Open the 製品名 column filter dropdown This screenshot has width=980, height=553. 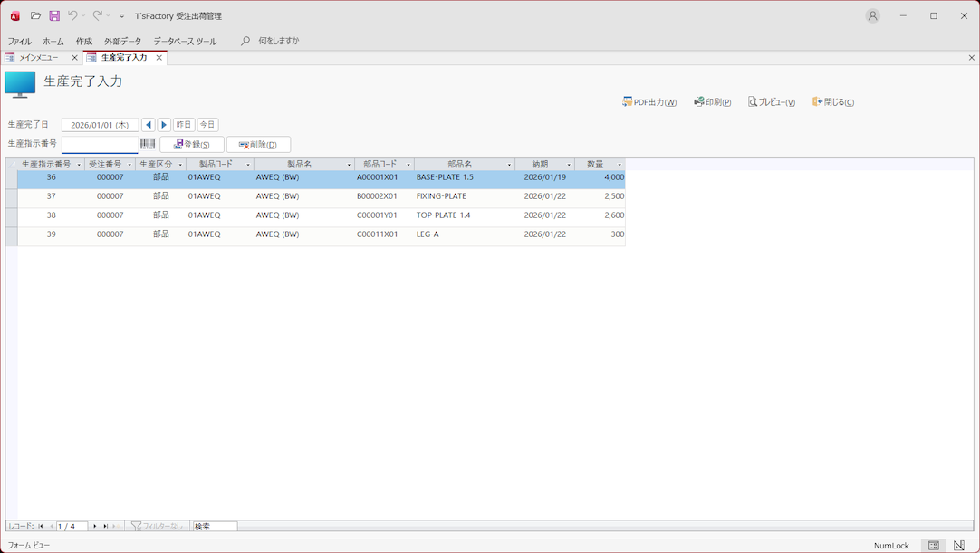pyautogui.click(x=349, y=165)
